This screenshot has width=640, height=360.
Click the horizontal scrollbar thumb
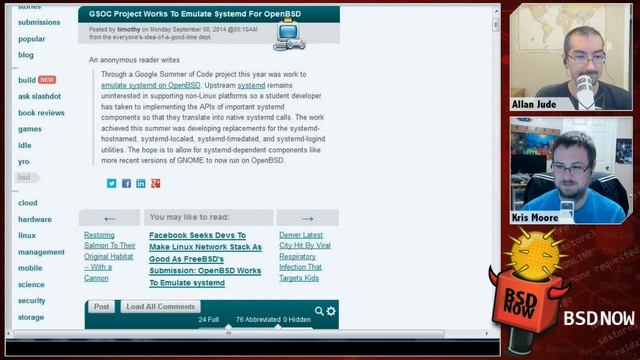click(229, 333)
